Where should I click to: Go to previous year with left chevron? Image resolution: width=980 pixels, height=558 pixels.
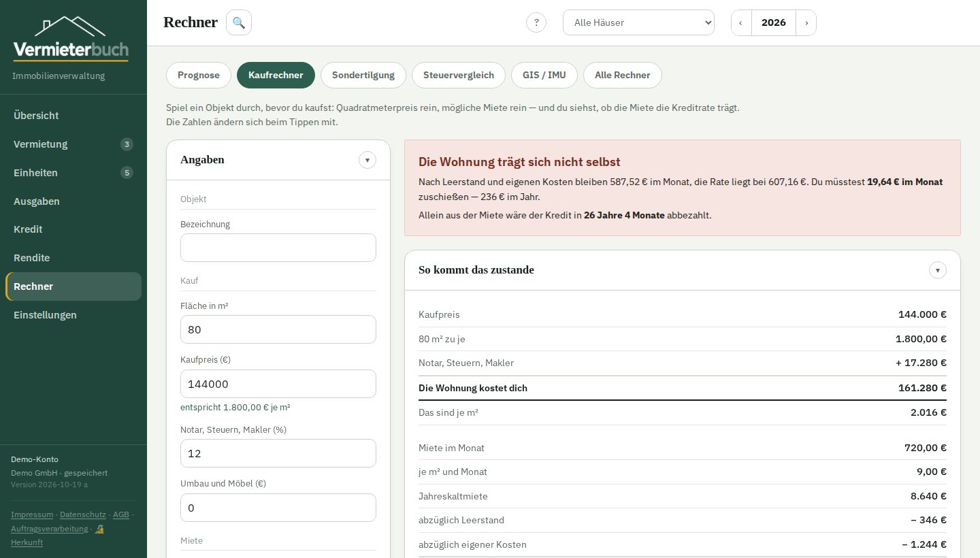pos(741,22)
